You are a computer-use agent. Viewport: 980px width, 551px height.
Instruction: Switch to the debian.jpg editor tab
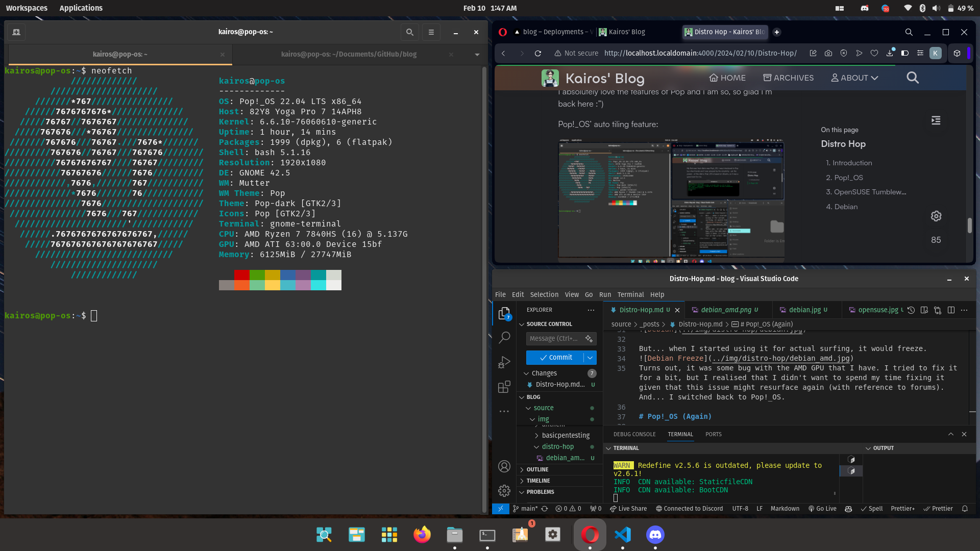coord(805,310)
